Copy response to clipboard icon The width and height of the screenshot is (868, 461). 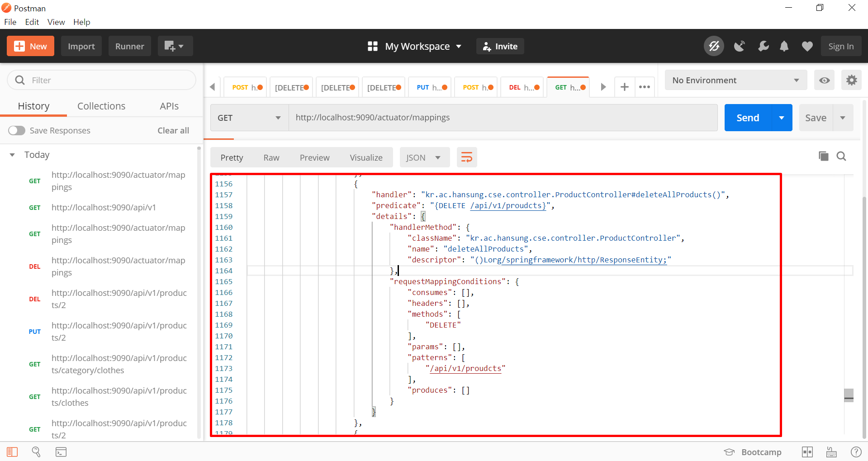[824, 156]
